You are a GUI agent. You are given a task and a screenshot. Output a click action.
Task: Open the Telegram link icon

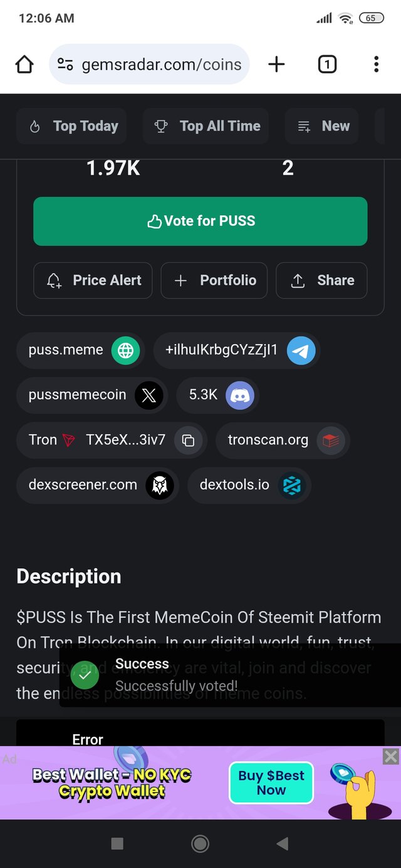301,350
